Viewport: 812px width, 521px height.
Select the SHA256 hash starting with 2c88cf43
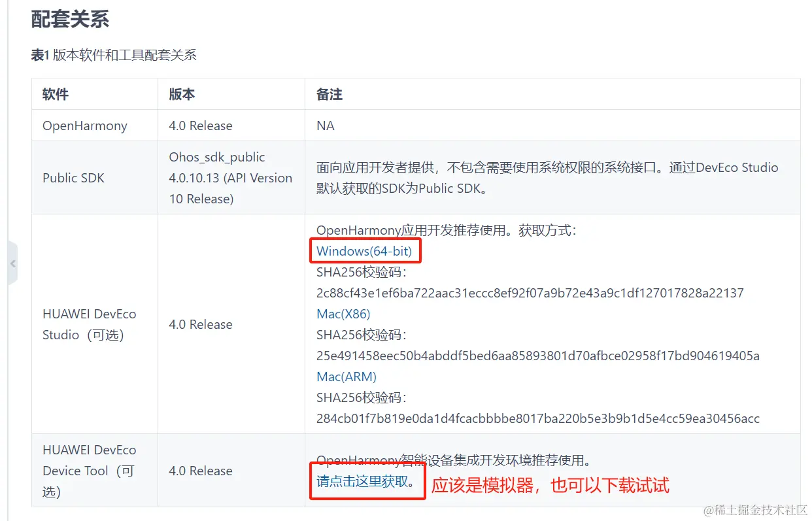[530, 293]
